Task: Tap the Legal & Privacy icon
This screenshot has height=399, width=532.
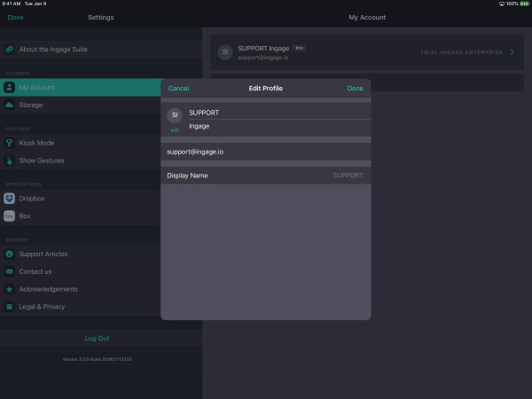Action: pos(9,307)
